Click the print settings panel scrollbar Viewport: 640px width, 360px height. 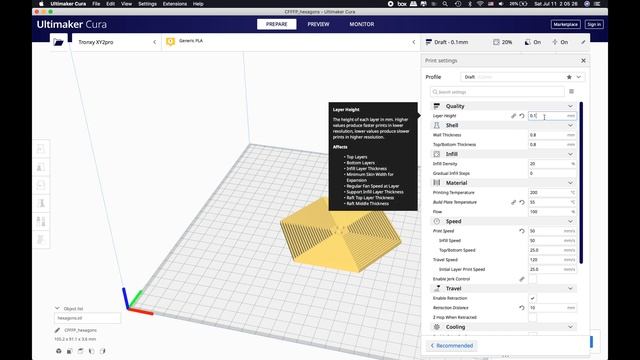pyautogui.click(x=581, y=182)
